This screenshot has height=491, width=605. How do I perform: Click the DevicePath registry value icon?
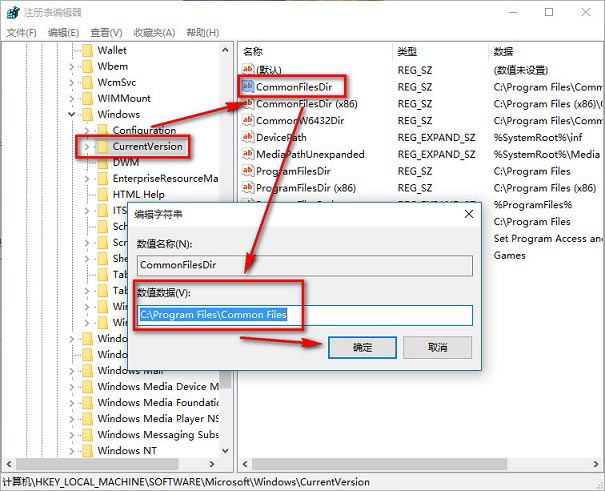tap(248, 137)
